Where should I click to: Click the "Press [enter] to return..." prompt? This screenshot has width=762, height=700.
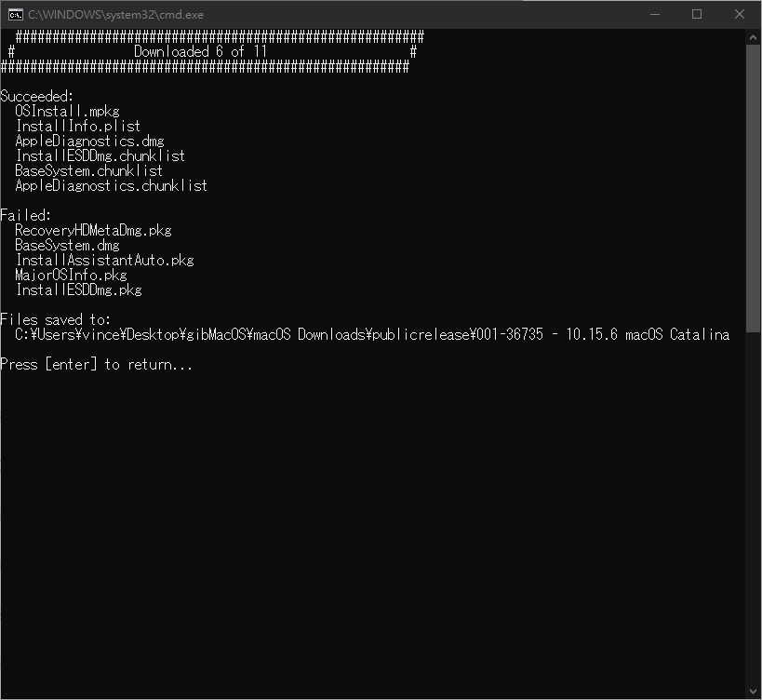pos(97,364)
